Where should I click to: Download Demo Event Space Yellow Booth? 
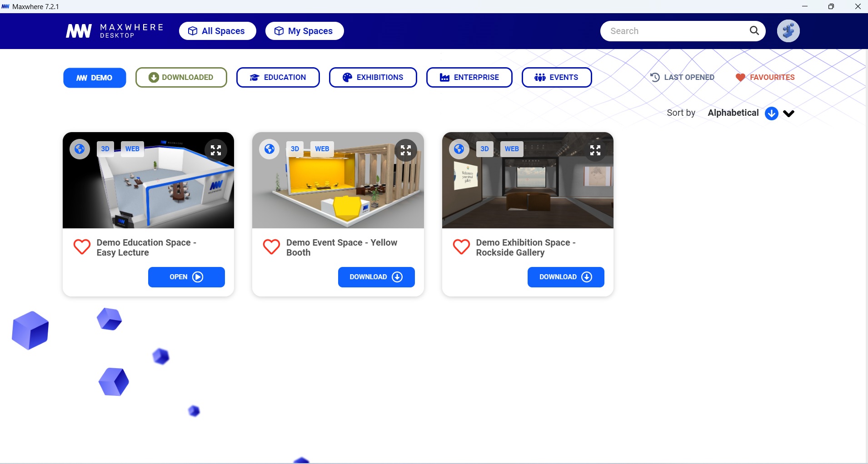[x=376, y=277]
